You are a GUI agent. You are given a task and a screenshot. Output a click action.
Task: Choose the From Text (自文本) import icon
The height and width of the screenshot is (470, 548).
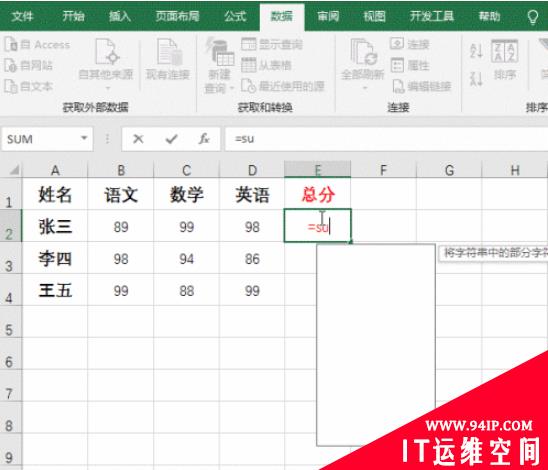pos(10,86)
